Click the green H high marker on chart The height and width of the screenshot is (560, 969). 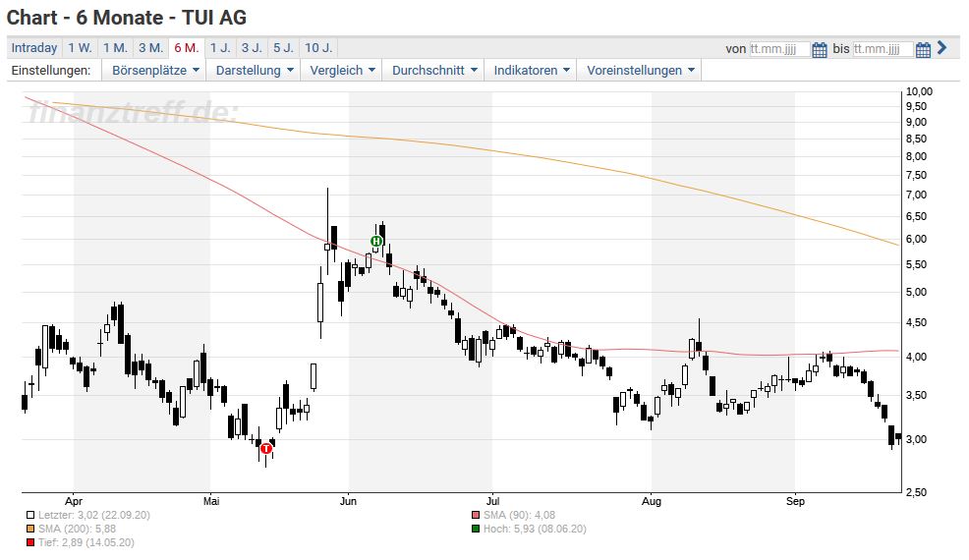pyautogui.click(x=376, y=241)
